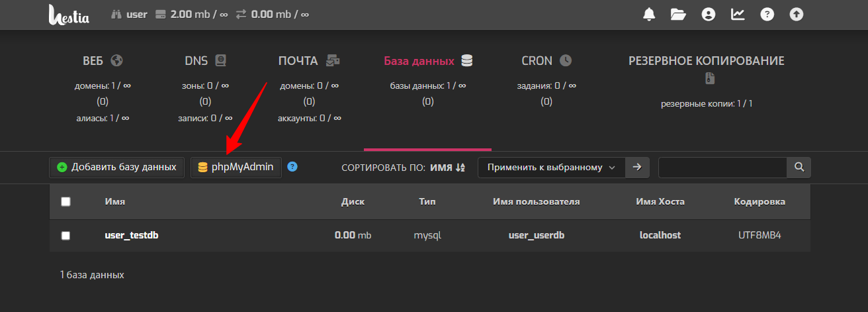868x312 pixels.
Task: Click the Имя Хоста column header
Action: [x=660, y=201]
